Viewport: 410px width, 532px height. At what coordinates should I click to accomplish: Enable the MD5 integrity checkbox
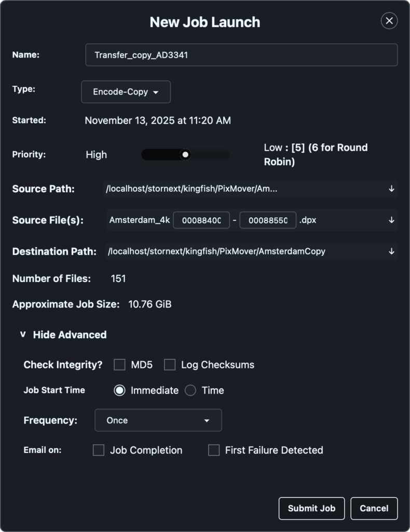[x=118, y=365]
